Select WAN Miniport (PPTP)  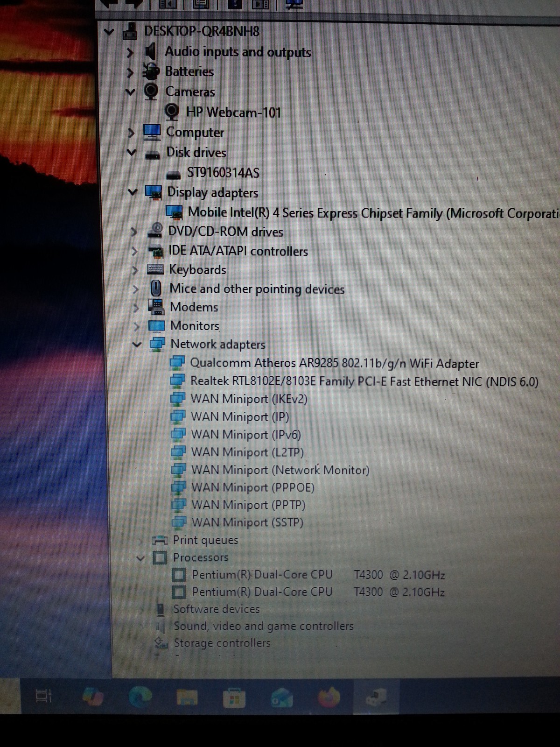[249, 505]
